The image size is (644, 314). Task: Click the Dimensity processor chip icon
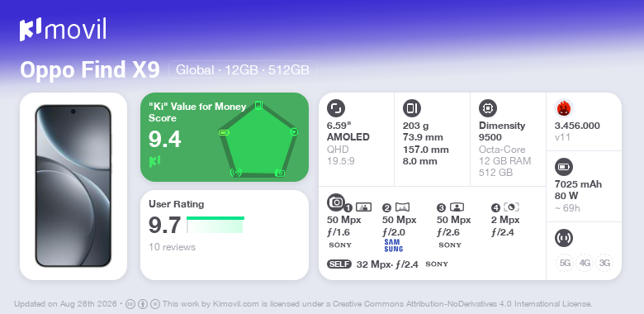(x=487, y=108)
